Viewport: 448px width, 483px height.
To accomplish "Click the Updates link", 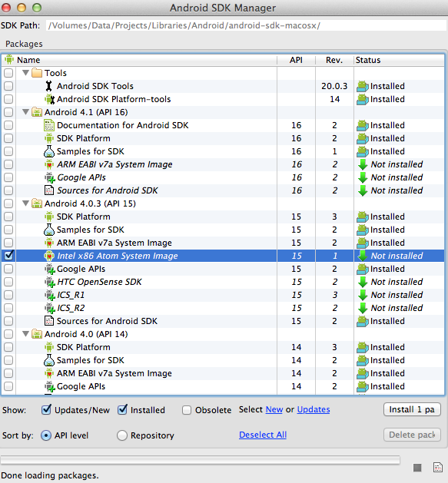I will click(314, 409).
